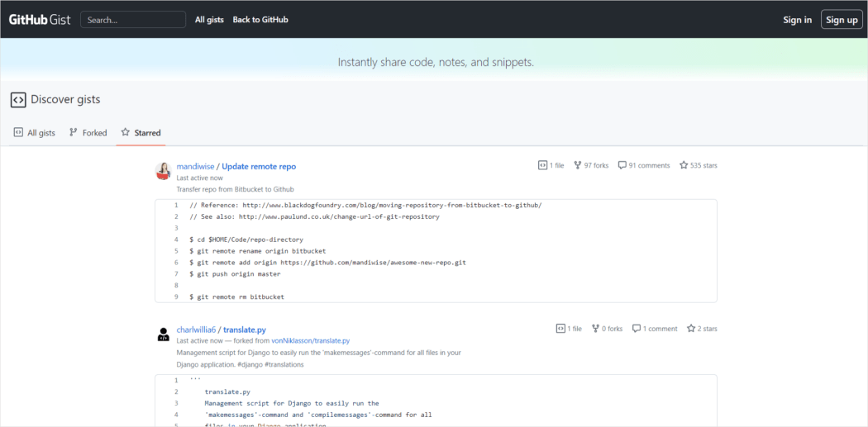Switch to the All gists tab
This screenshot has height=427, width=868.
click(35, 133)
